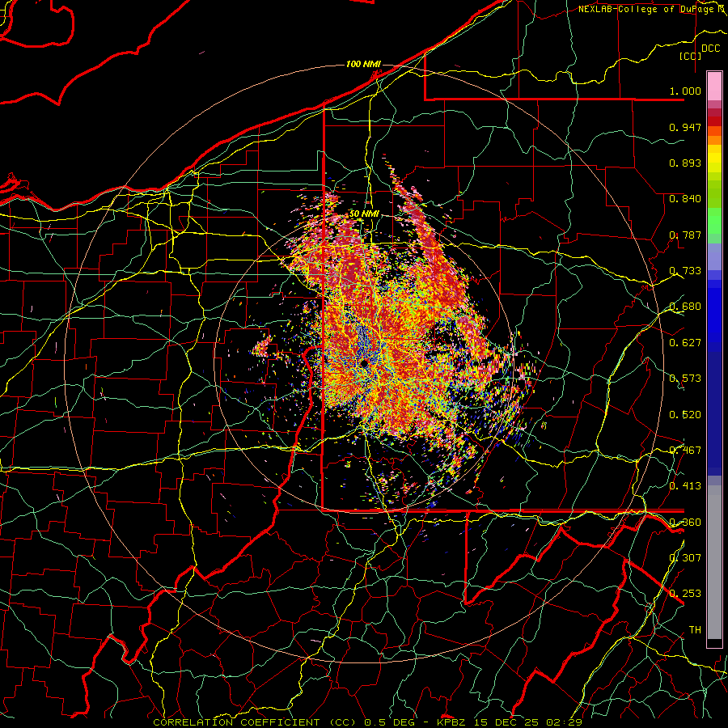Select the 0.680 scale value
728x728 pixels.
pos(685,307)
